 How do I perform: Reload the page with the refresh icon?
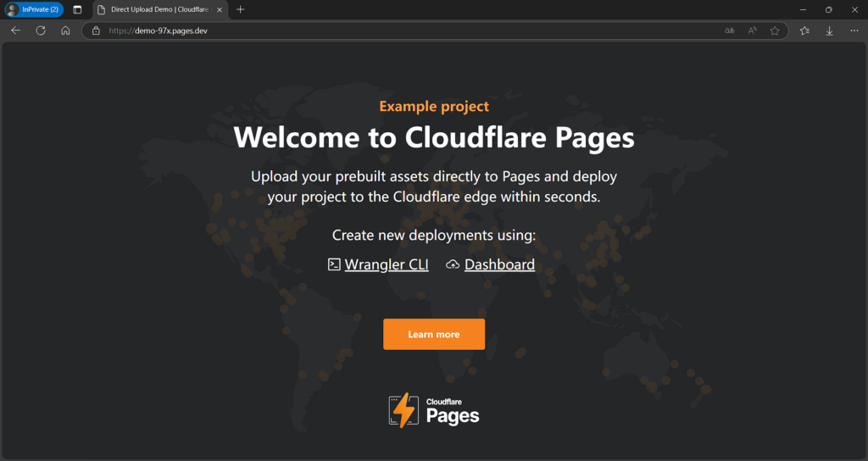41,31
